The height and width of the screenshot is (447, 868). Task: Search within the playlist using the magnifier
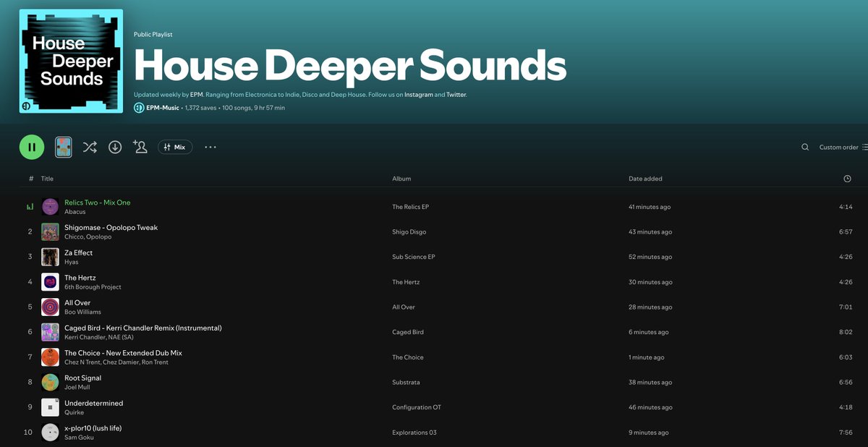click(x=805, y=147)
